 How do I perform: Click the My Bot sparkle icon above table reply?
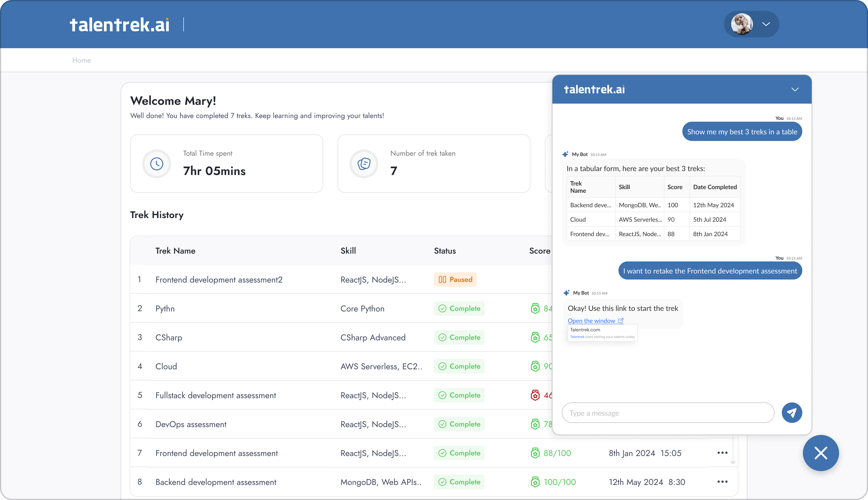click(565, 154)
